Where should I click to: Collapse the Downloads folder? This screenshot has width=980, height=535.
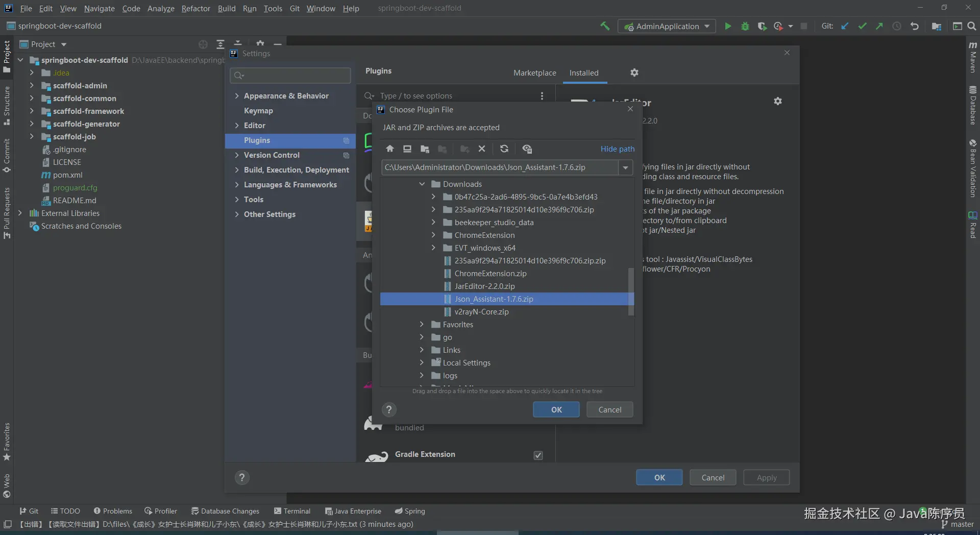(x=422, y=184)
